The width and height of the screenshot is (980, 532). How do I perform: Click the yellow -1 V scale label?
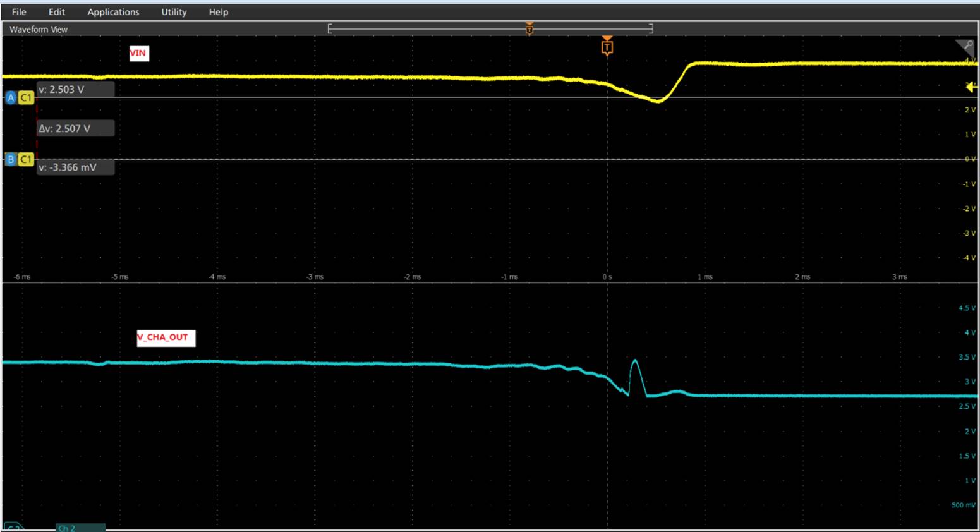click(969, 184)
